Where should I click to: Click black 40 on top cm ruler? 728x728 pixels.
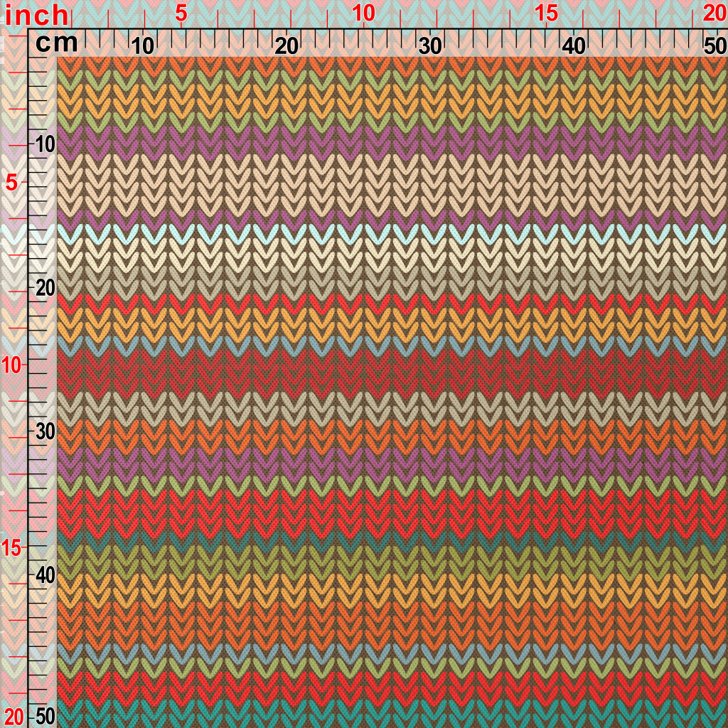click(574, 46)
